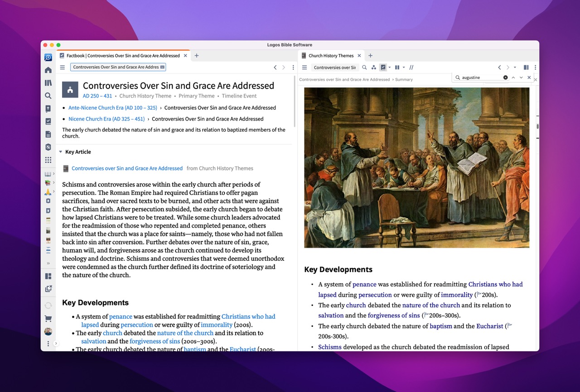
Task: Click the Close All panels icon
Action: [x=48, y=289]
